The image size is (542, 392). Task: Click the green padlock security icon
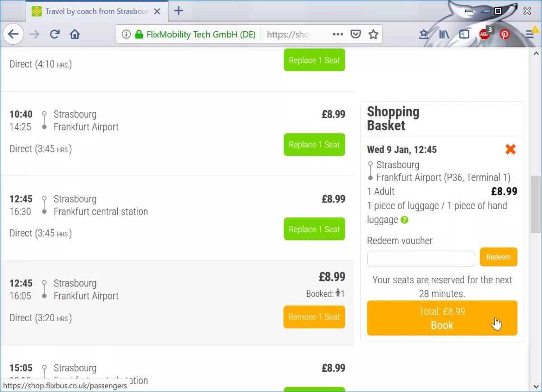139,34
